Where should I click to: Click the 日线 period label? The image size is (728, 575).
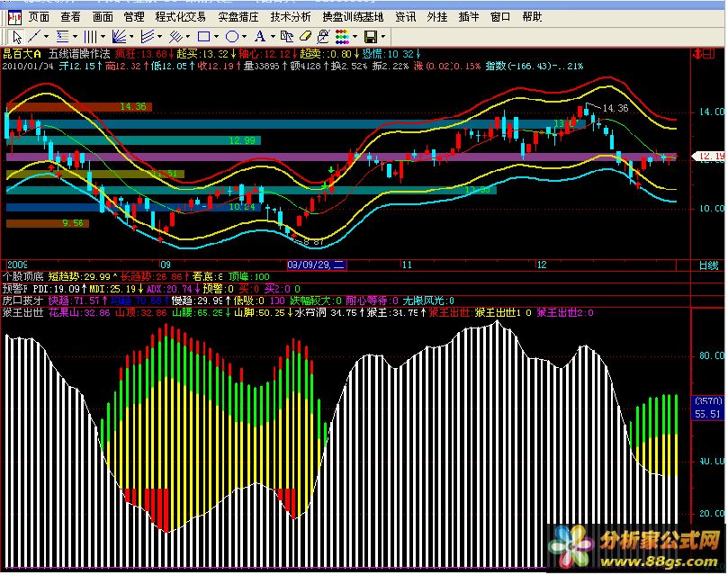tap(708, 265)
